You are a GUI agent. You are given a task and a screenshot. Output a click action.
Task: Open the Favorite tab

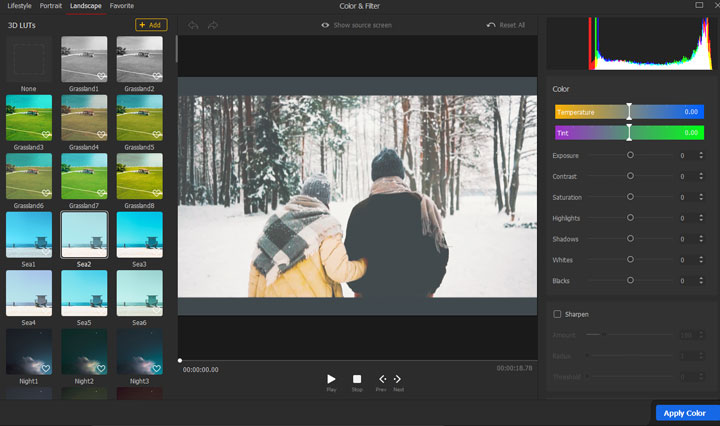[x=122, y=6]
